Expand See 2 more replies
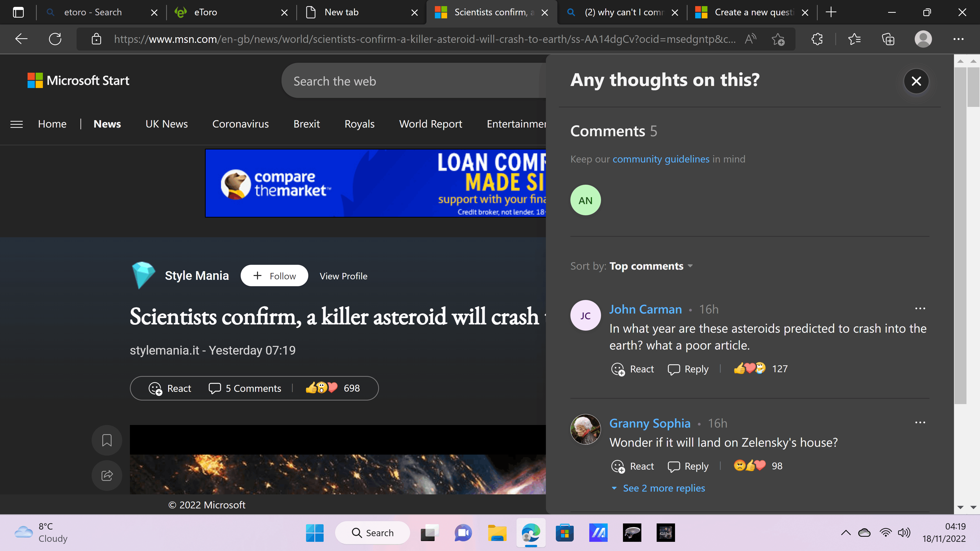 (658, 488)
